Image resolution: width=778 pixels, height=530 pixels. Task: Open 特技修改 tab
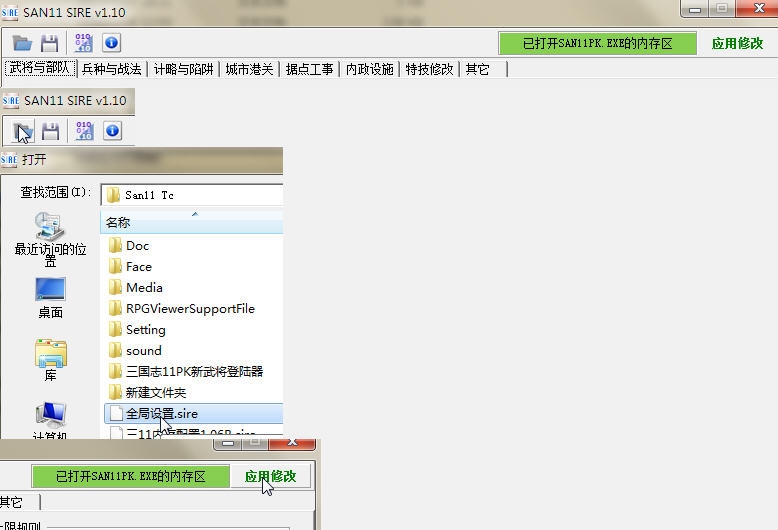click(430, 69)
